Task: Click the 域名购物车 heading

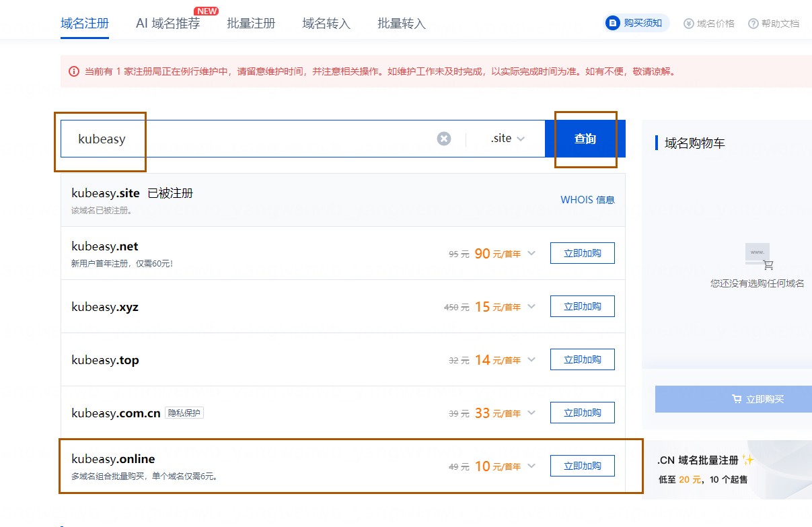Action: (695, 143)
